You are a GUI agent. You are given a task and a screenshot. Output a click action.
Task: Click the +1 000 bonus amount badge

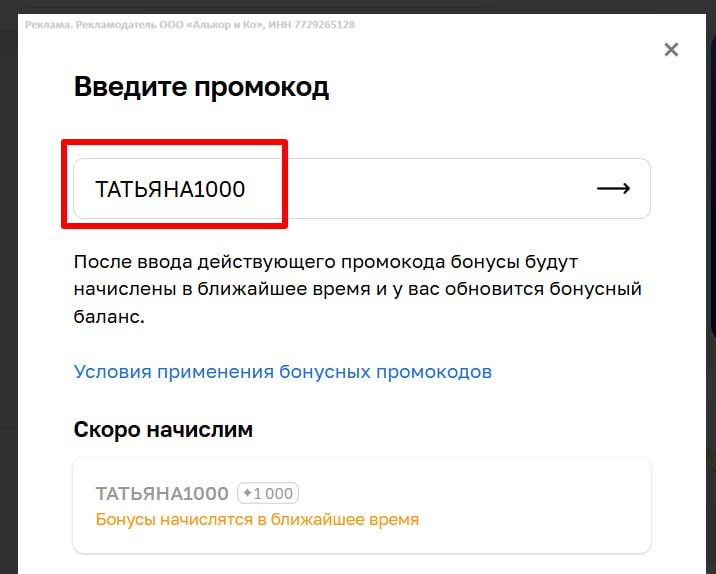point(268,493)
